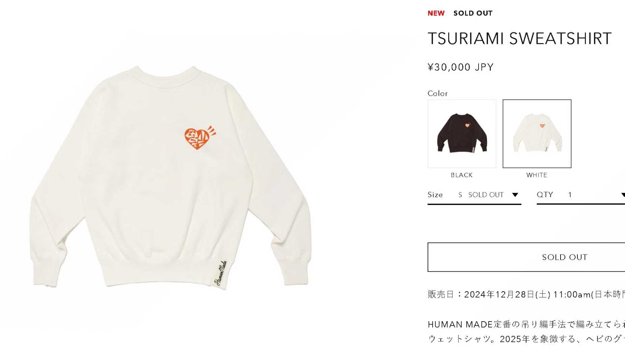Screen dimensions: 625x364
Task: Click the BLACK color label text
Action: point(462,175)
